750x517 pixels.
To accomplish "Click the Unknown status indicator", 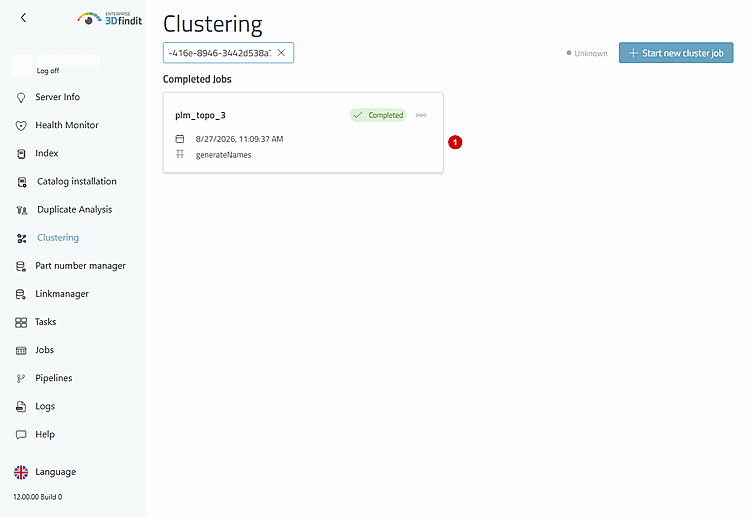I will pos(587,53).
